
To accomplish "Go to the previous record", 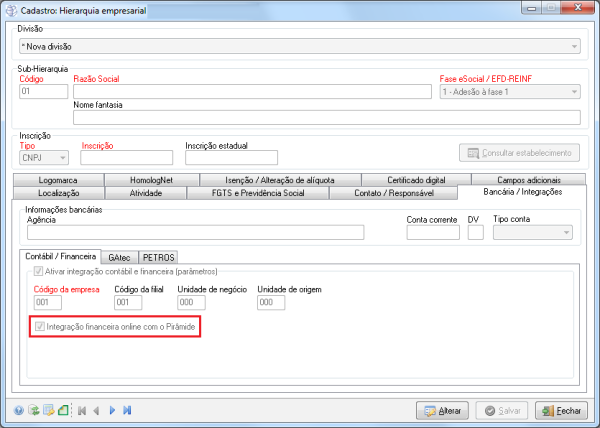I will 96,410.
